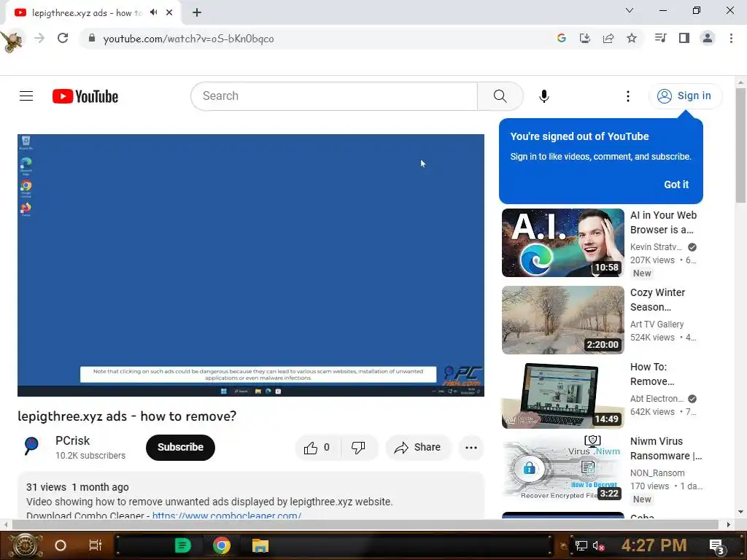Image resolution: width=747 pixels, height=560 pixels.
Task: Open Niwm Virus Ransomware thumbnail
Action: point(562,467)
